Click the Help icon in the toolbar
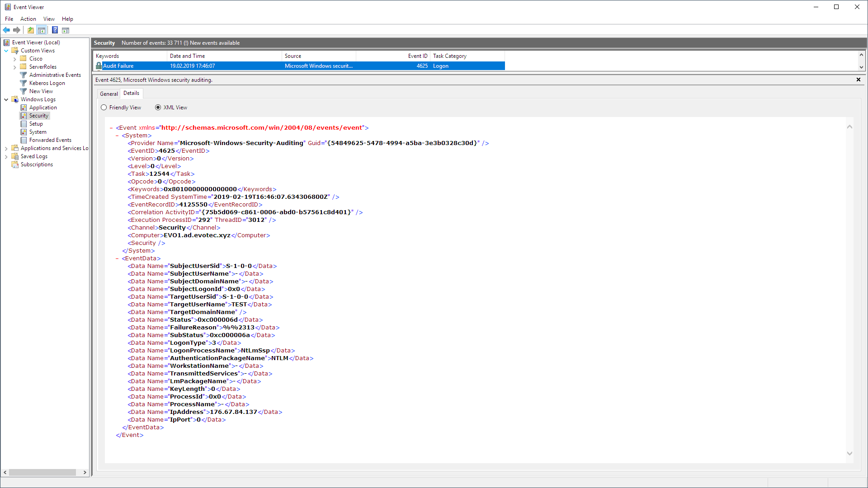This screenshot has width=868, height=488. click(55, 30)
